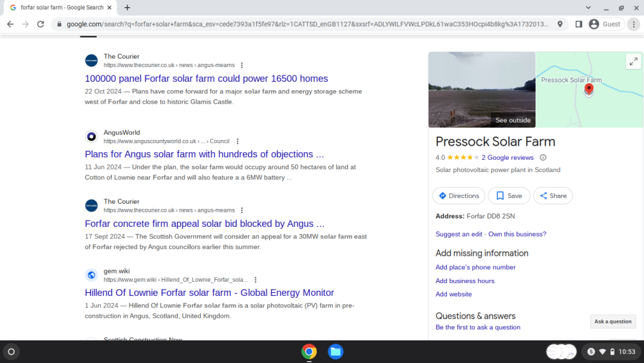644x363 pixels.
Task: Open Hillend Of Lownie Forfar solar farm result
Action: pos(209,293)
